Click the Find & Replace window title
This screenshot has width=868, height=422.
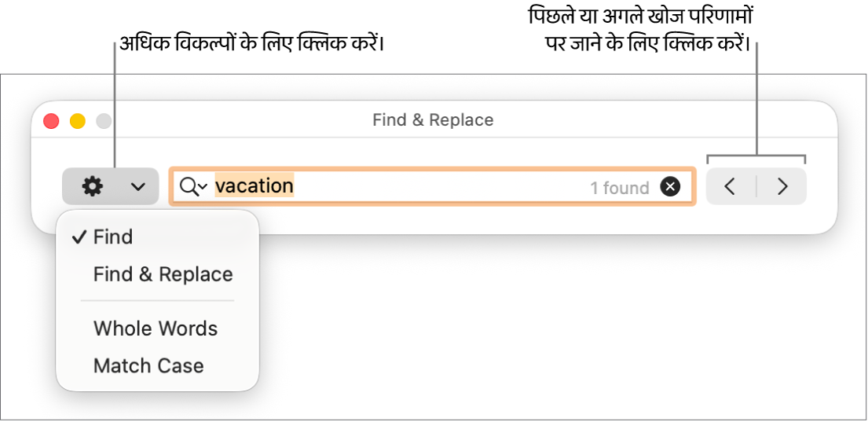coord(433,120)
